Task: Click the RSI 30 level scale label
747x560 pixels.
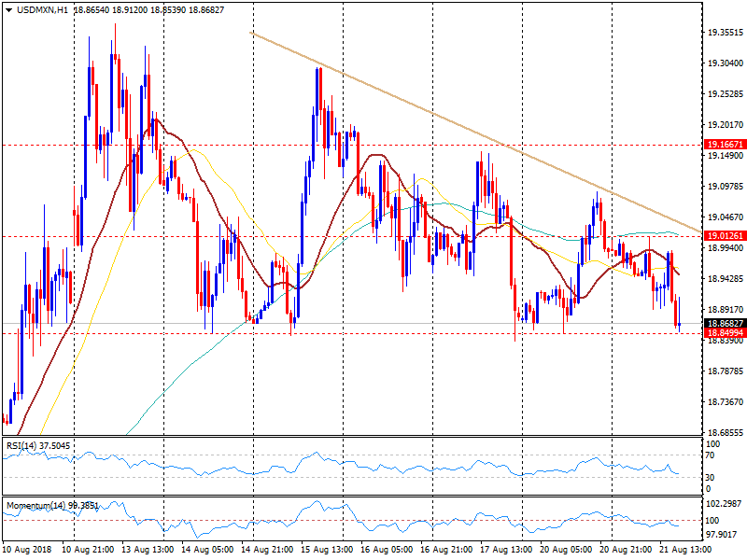Action: point(711,477)
